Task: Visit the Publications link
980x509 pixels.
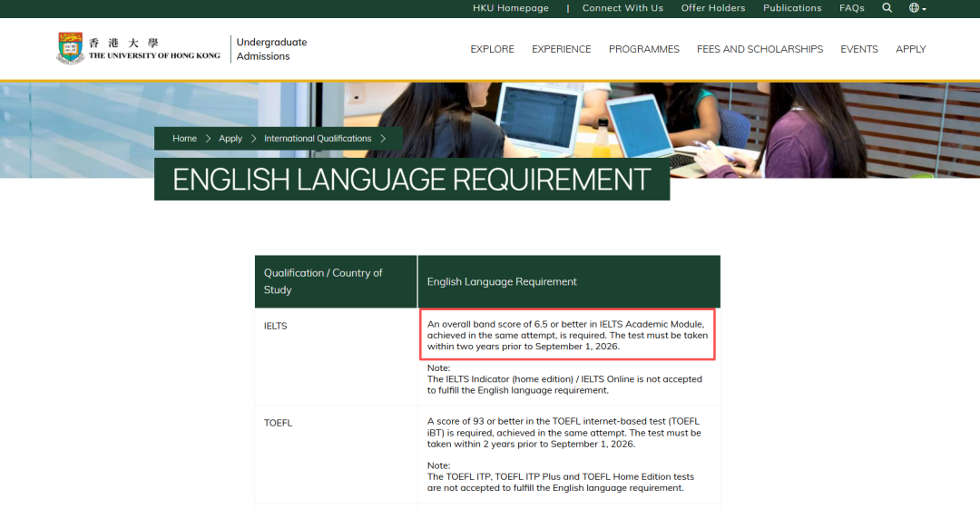Action: (792, 8)
